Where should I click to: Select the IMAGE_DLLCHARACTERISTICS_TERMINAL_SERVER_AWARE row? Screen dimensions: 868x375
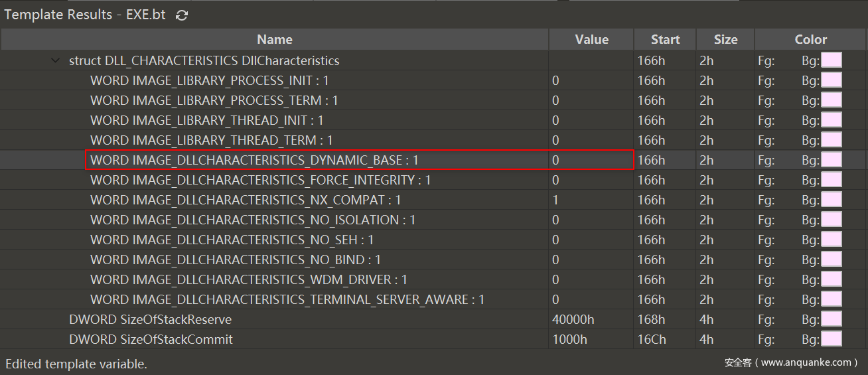287,299
